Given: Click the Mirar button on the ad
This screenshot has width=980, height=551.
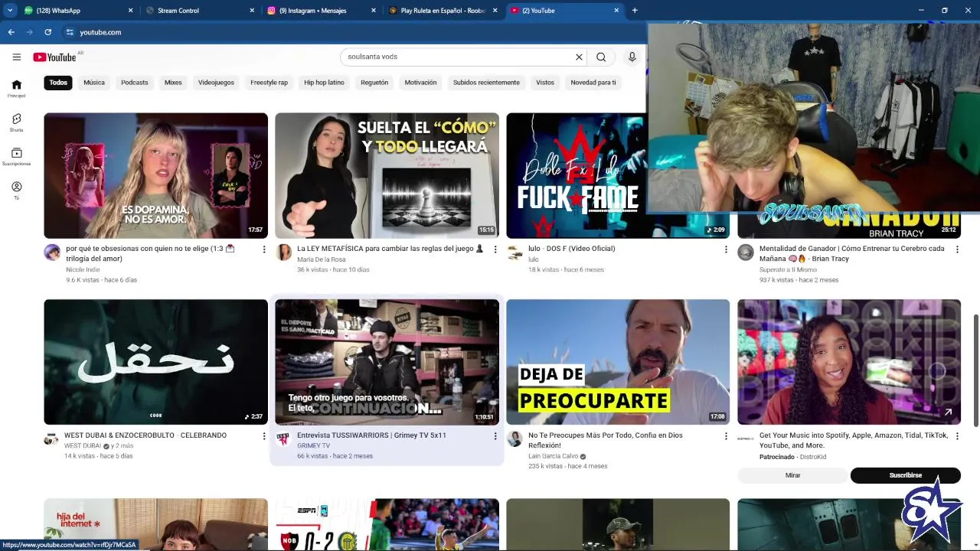Looking at the screenshot, I should point(792,475).
